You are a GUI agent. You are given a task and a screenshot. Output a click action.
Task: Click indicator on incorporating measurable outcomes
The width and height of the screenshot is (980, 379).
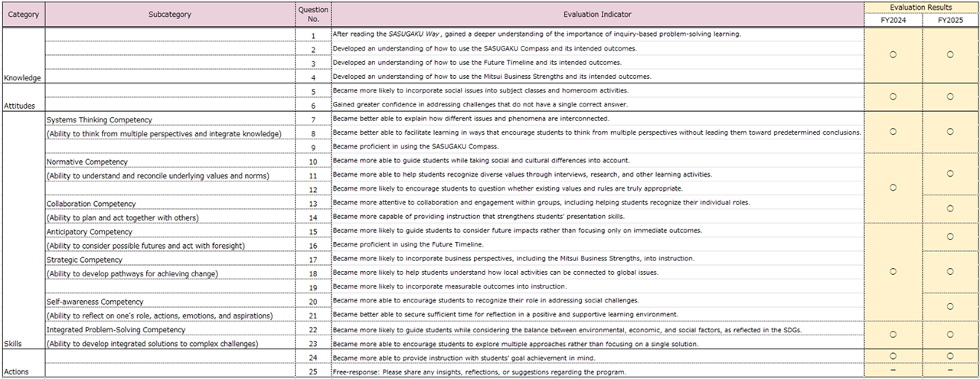pyautogui.click(x=449, y=287)
